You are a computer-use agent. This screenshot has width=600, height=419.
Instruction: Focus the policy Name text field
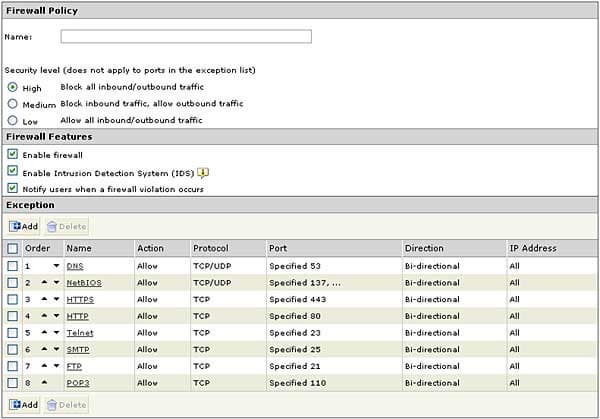point(186,37)
